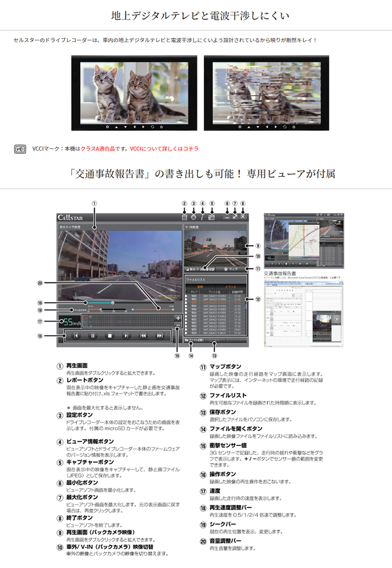Viewport: 392px width, 568px height.
Task: Click the report button in viewer toolbar
Action: coord(185,216)
